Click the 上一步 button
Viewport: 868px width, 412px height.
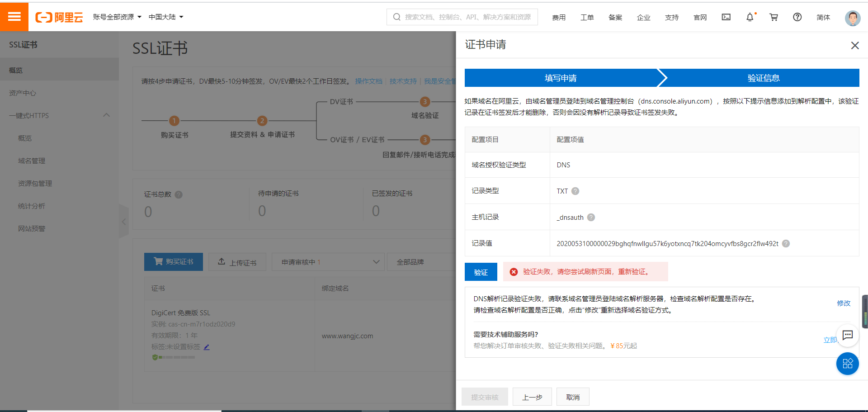tap(532, 397)
